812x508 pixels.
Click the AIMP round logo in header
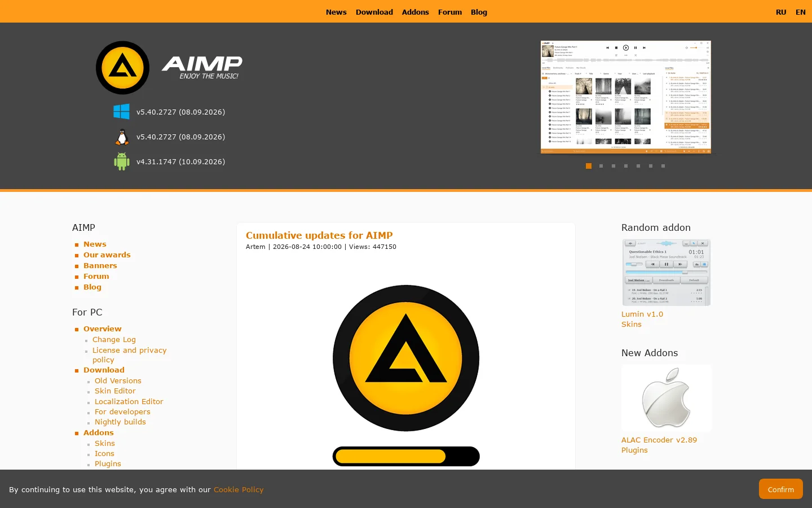point(122,68)
